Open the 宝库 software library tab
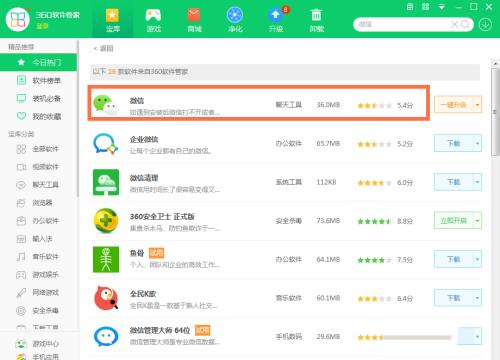Screen dimensions: 500x360 pyautogui.click(x=113, y=20)
